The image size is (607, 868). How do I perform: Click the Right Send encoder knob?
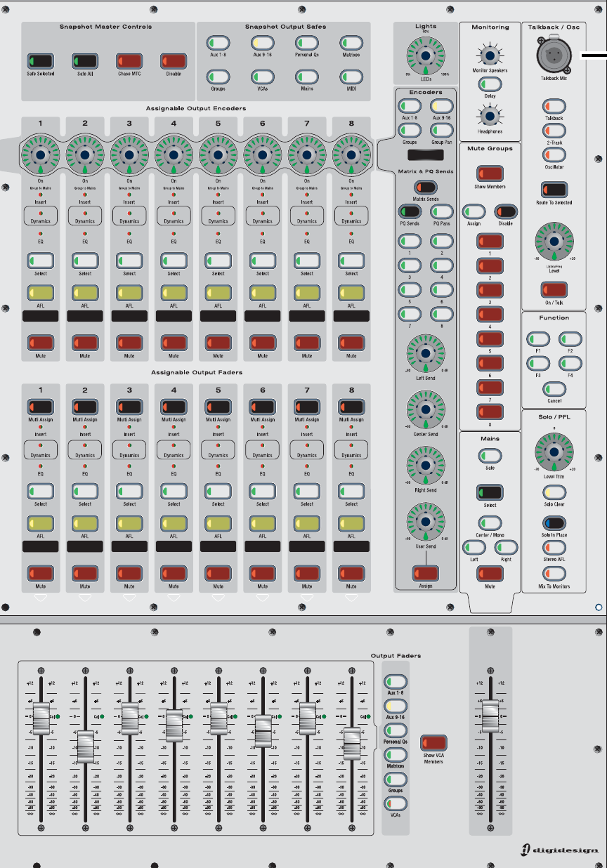pos(426,466)
